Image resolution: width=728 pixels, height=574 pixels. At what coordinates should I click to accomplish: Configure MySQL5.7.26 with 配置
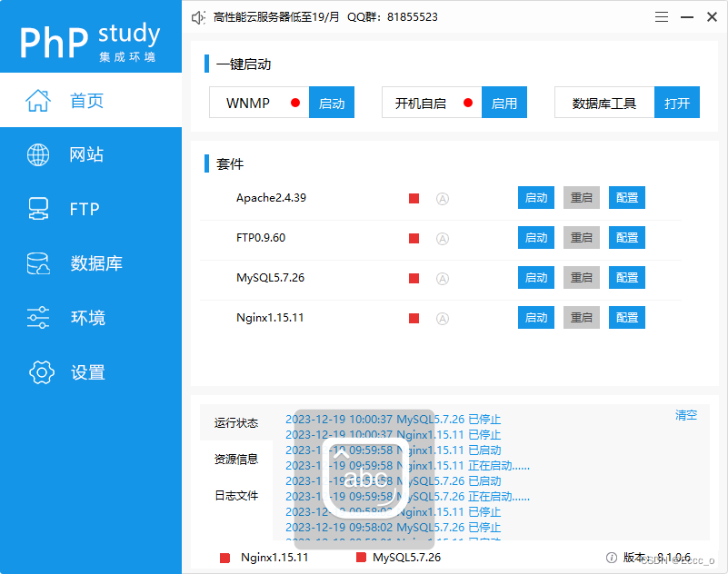[627, 278]
